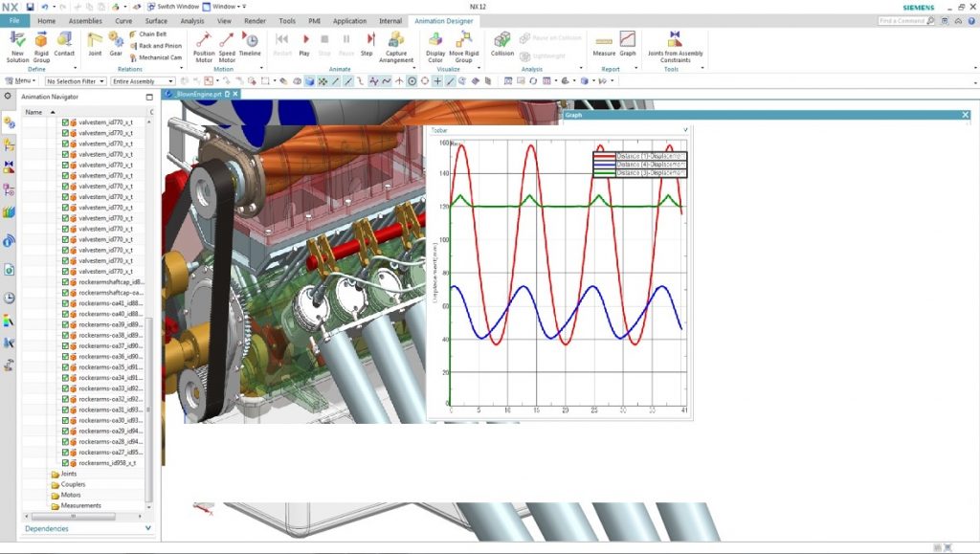Screen dimensions: 980x554
Task: Toggle the checkbox for rockerarms-oa27_id95 item
Action: 65,452
